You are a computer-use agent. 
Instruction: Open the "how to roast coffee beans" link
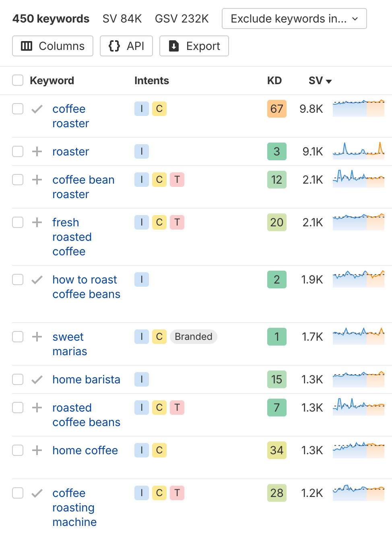[x=86, y=287]
